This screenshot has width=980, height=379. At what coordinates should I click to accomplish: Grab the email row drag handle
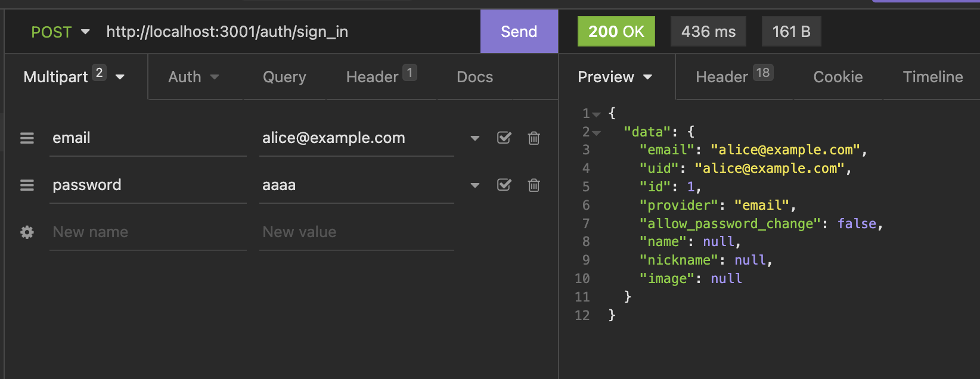point(27,138)
